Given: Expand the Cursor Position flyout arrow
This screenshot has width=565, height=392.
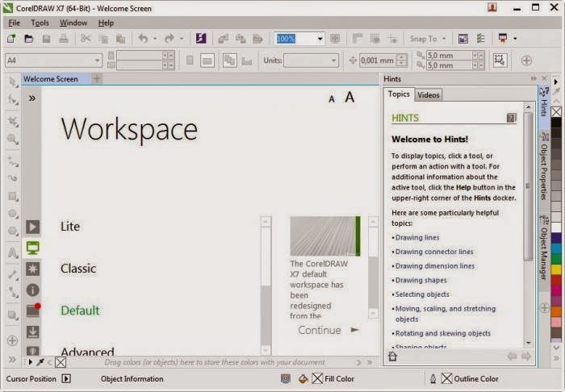Looking at the screenshot, I should coord(66,378).
